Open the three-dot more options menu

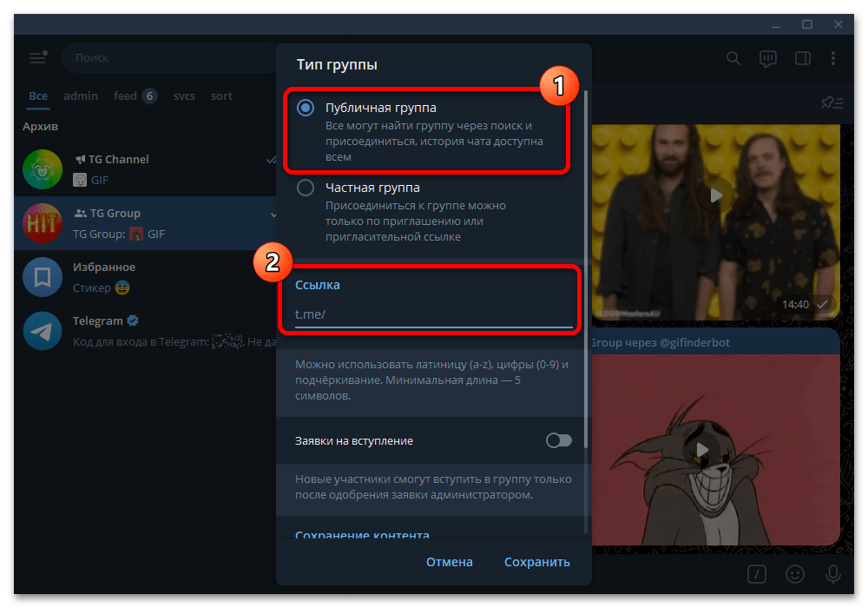(833, 58)
